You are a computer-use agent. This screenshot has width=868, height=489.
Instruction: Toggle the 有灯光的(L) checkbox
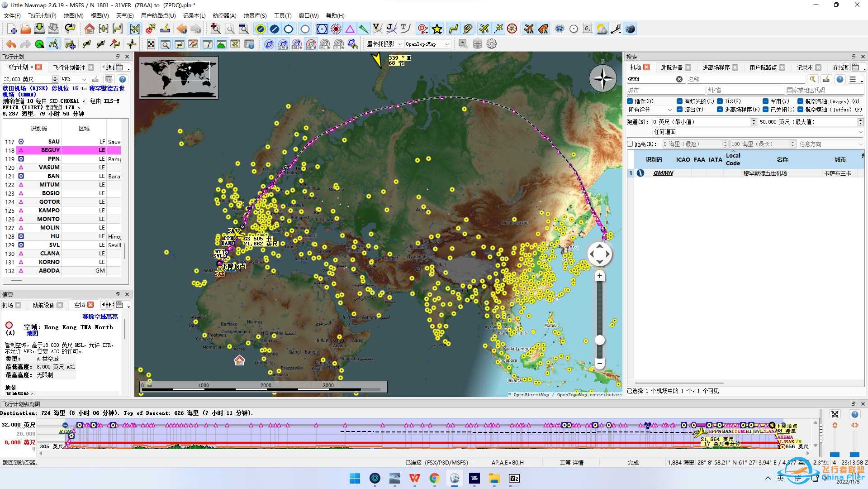679,101
